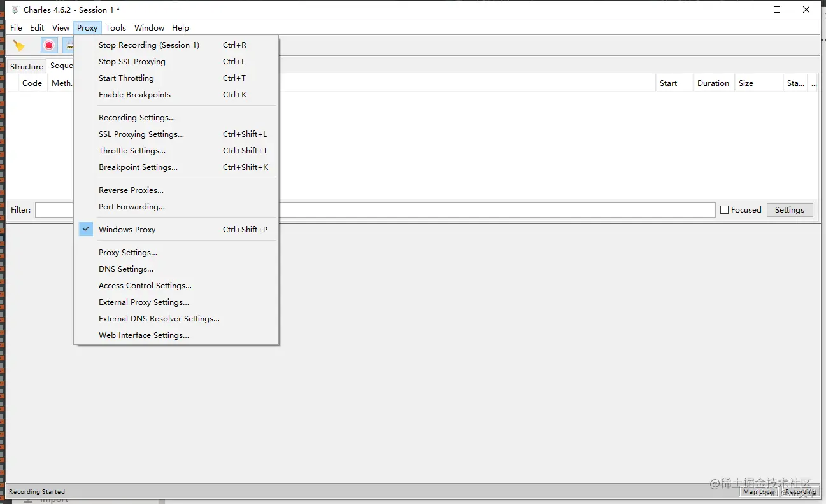Choose Port Forwarding...

point(176,207)
